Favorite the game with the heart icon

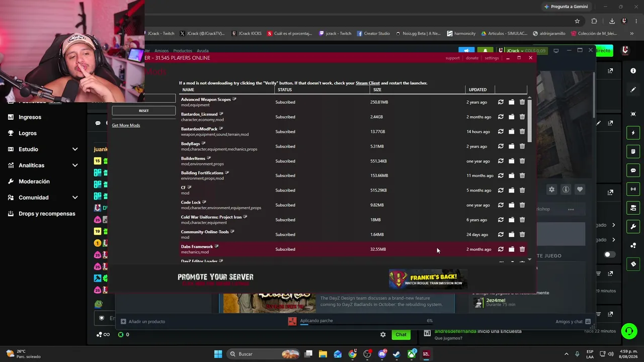click(580, 190)
